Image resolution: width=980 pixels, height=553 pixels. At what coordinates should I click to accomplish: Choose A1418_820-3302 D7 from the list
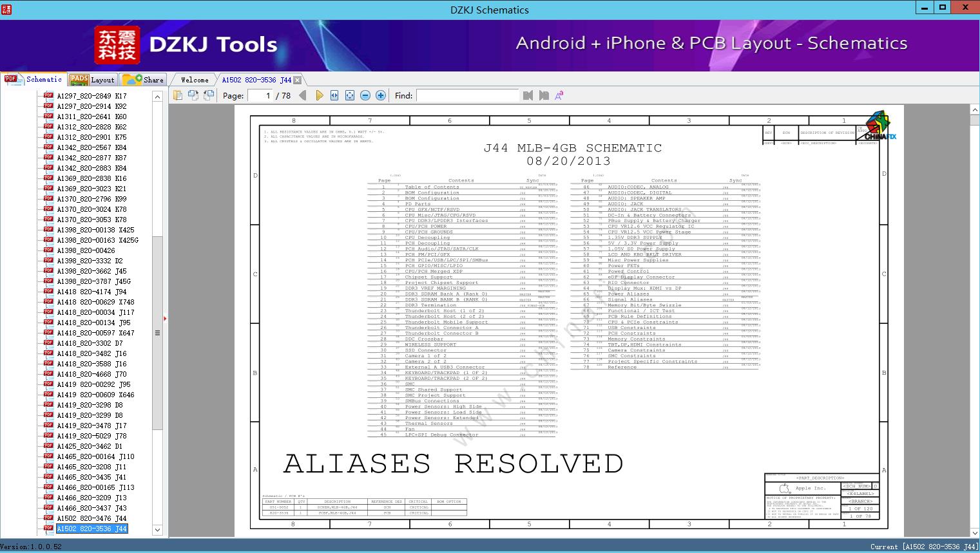(x=90, y=343)
